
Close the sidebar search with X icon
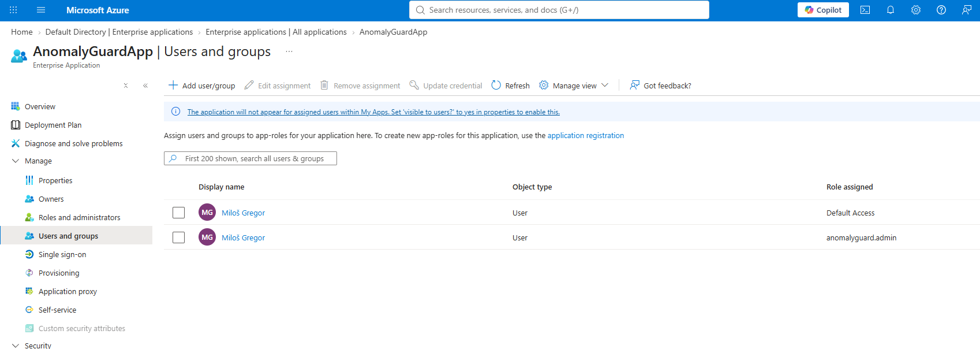tap(126, 86)
